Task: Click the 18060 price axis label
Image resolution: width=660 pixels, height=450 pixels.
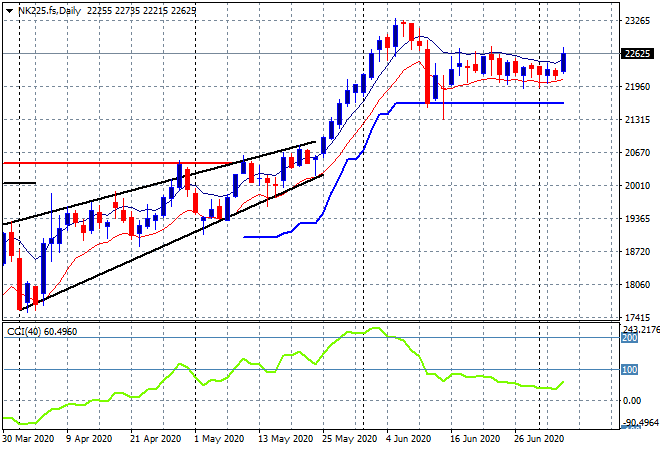Action: click(x=637, y=285)
